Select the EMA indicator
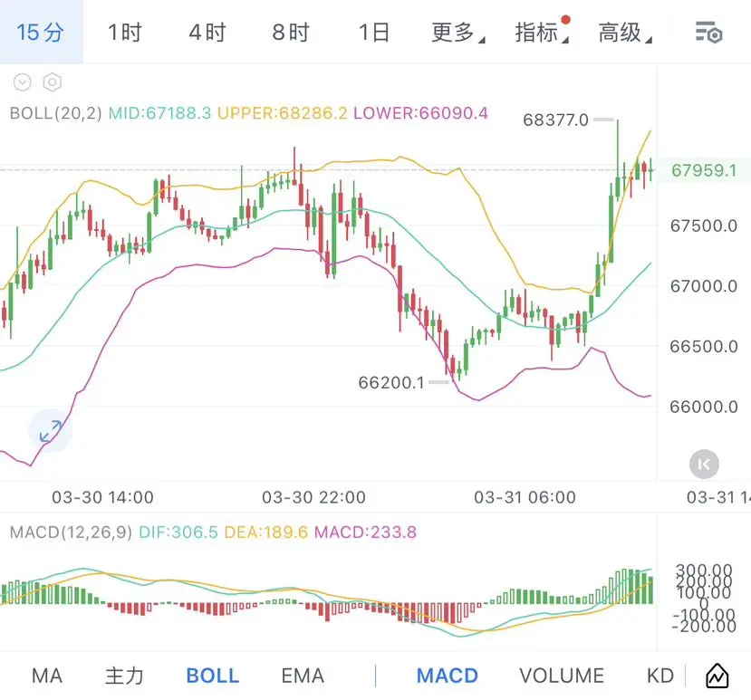The height and width of the screenshot is (700, 751). tap(303, 676)
